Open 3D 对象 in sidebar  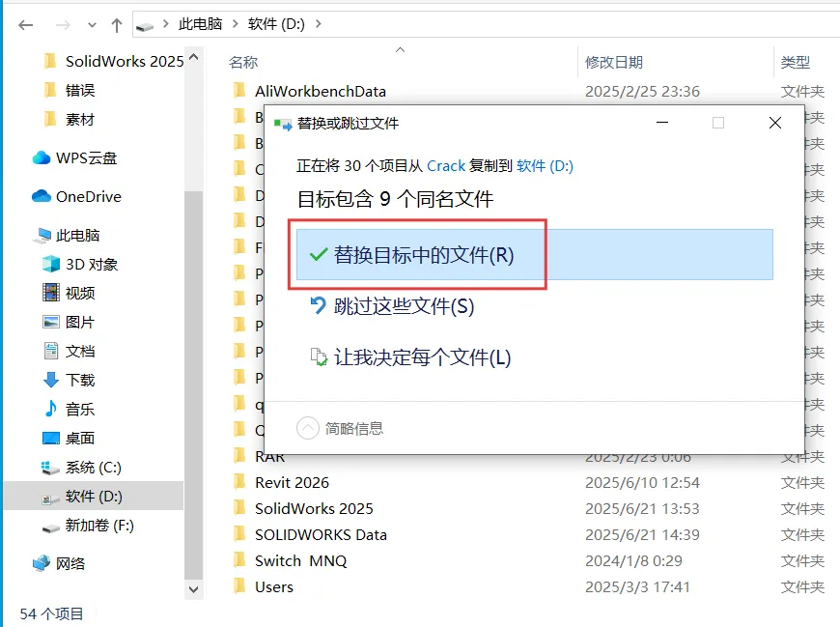[80, 264]
